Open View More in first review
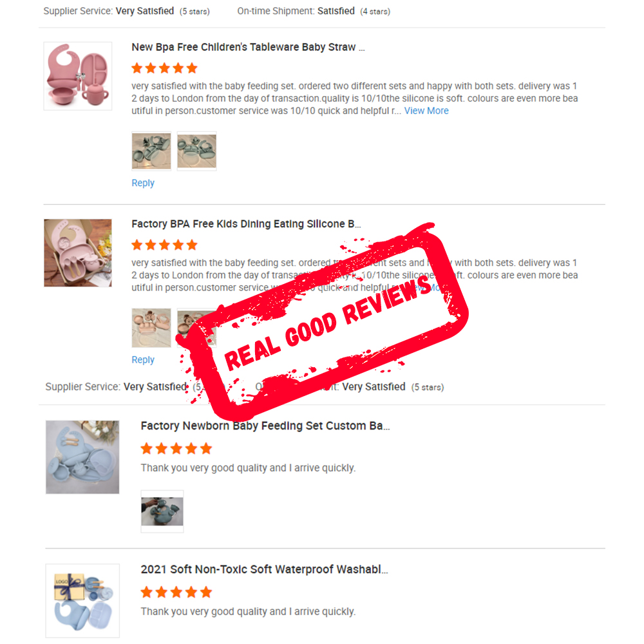Image resolution: width=644 pixels, height=644 pixels. point(426,111)
